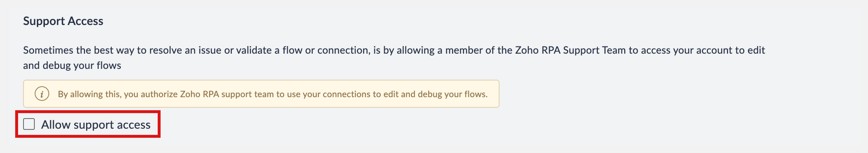This screenshot has height=153, width=868.
Task: Click the info icon in the yellow banner
Action: tap(42, 94)
